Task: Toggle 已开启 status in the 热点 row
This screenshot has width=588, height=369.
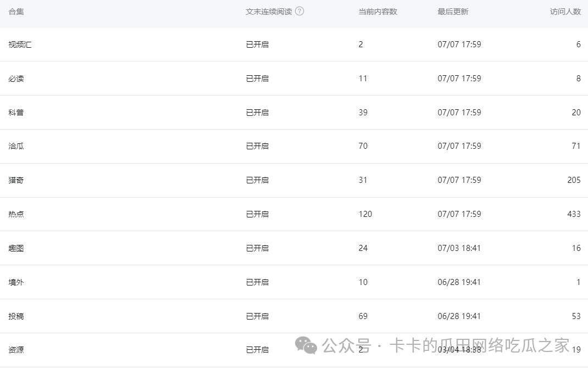Action: (x=257, y=214)
